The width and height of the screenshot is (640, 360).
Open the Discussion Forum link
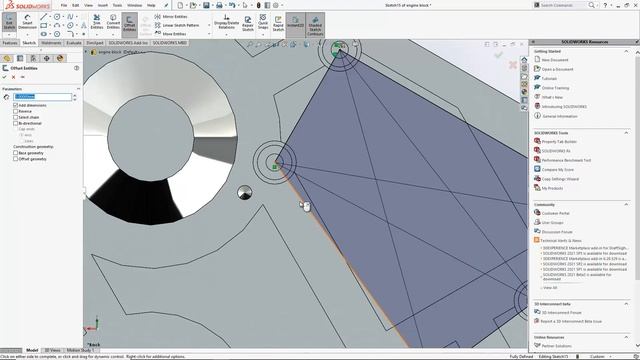557,232
